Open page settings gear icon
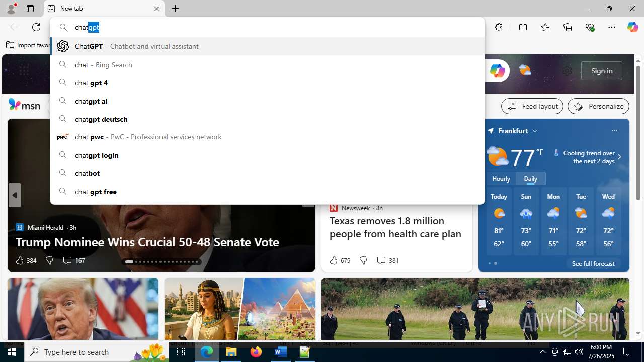 pos(567,71)
